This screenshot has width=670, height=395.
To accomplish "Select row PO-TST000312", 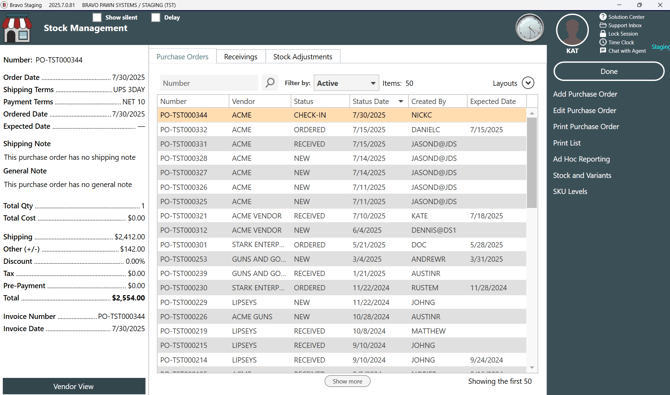I will [342, 230].
